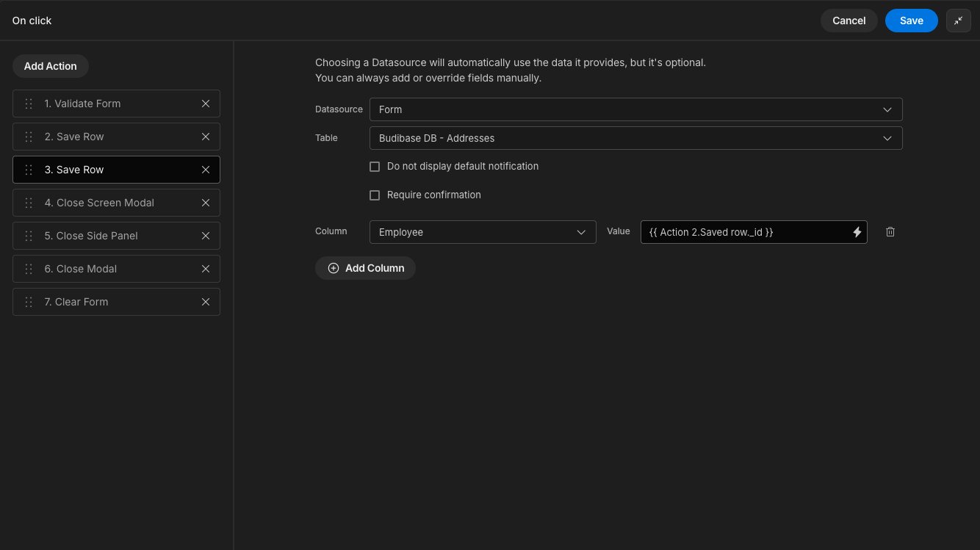Select the Close Screen Modal action
The height and width of the screenshot is (550, 980).
tap(116, 203)
